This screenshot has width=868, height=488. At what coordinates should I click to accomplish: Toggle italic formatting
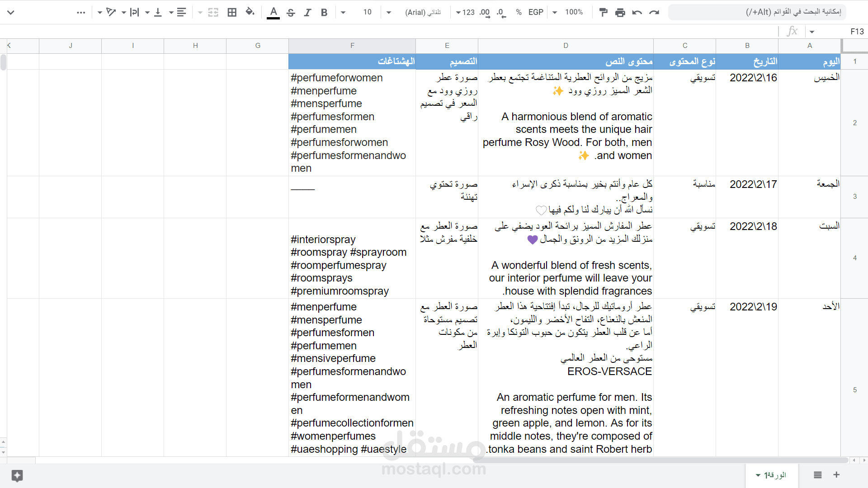click(307, 12)
